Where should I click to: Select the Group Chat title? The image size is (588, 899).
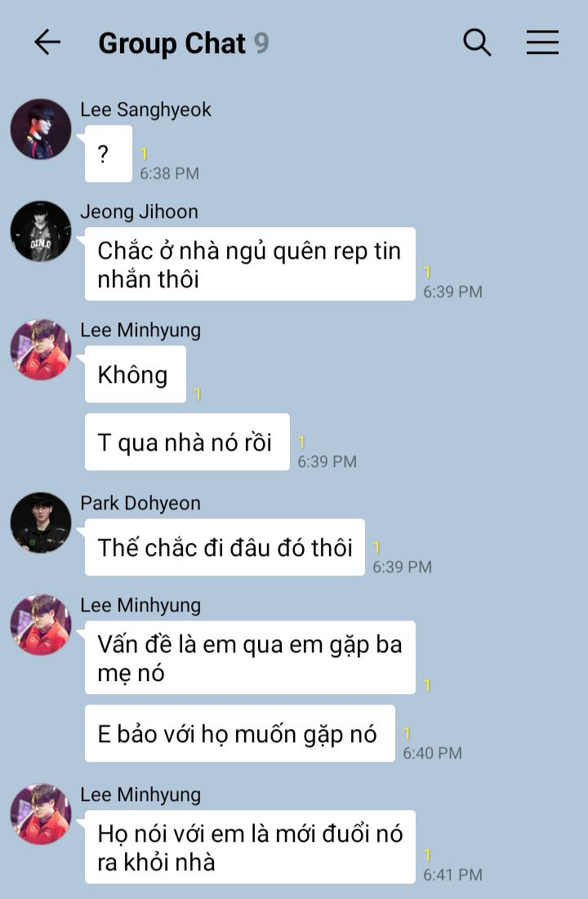(x=171, y=43)
